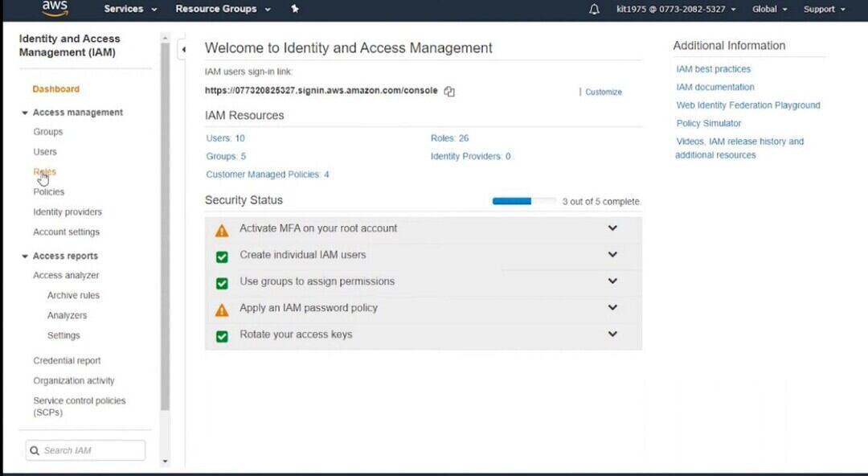The height and width of the screenshot is (476, 868).
Task: Click warning icon for IAM password policy
Action: 222,310
